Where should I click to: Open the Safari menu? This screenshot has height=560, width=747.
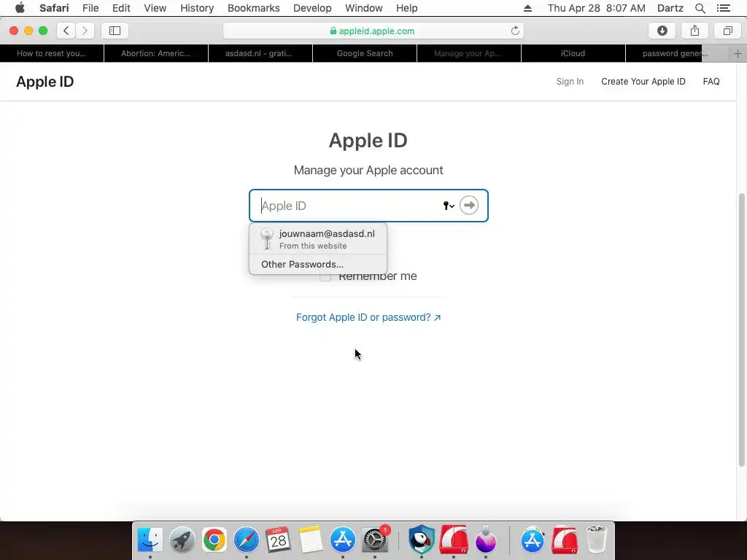(x=54, y=8)
